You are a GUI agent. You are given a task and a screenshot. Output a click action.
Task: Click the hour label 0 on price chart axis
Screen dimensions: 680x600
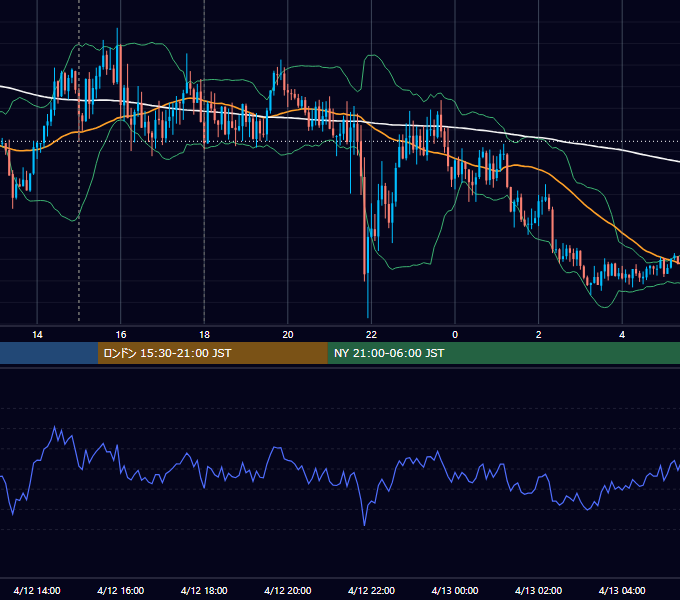point(455,335)
